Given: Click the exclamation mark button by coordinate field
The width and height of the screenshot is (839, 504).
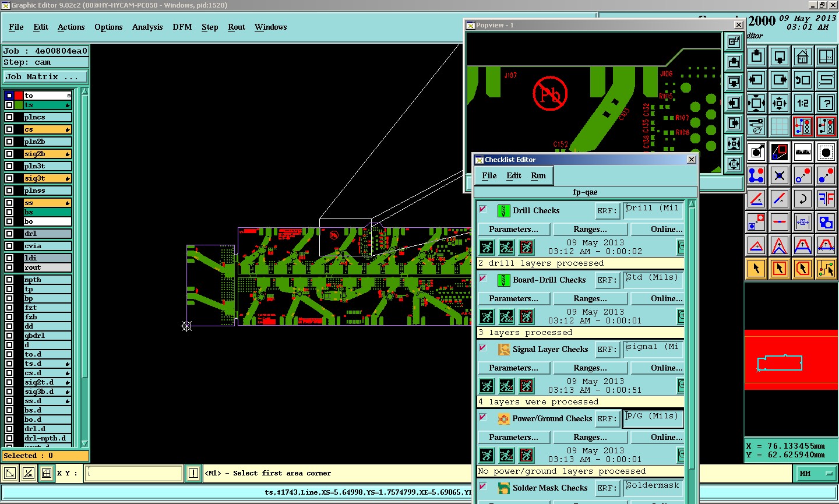Looking at the screenshot, I should point(193,473).
